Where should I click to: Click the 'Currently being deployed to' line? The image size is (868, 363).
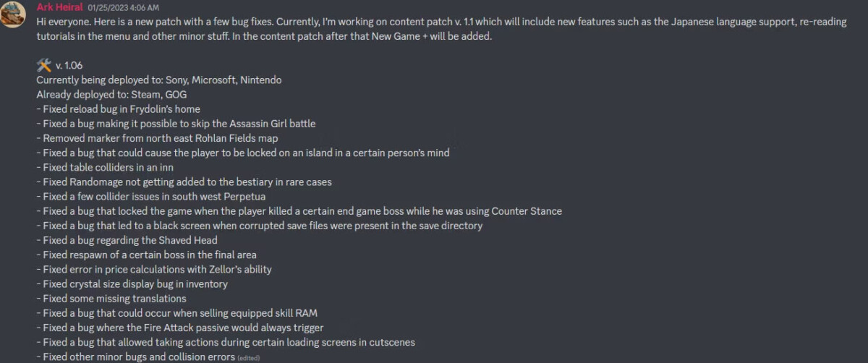[x=159, y=80]
